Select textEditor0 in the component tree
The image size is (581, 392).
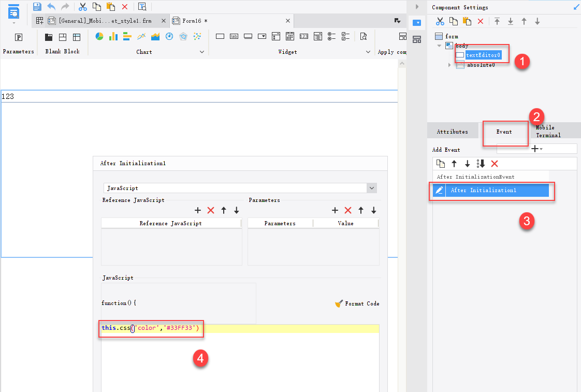[x=483, y=55]
